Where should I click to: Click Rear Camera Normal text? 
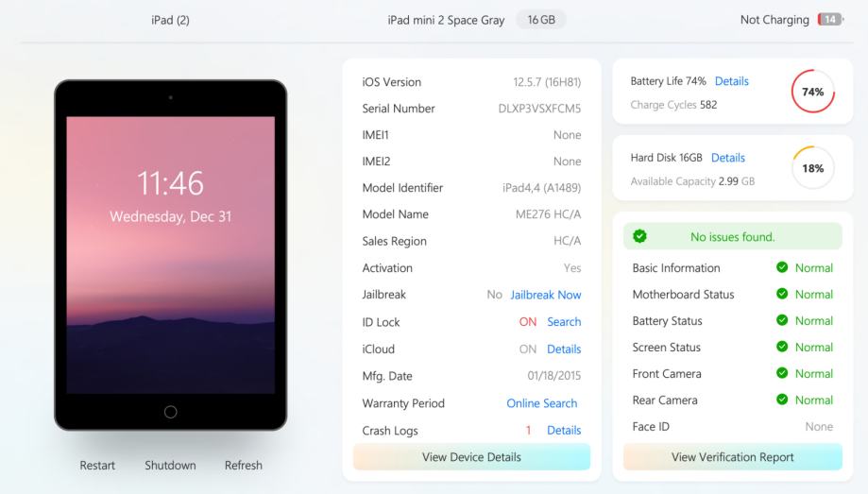[814, 400]
